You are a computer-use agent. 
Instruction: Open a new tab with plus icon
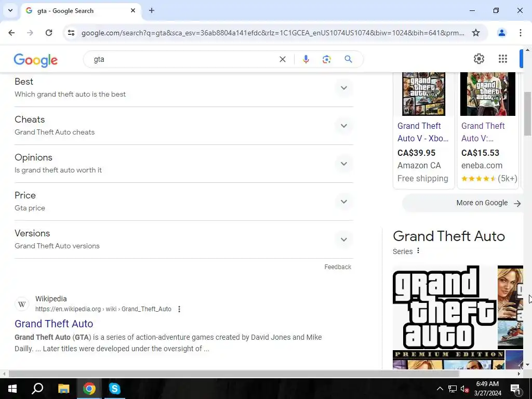tap(152, 10)
